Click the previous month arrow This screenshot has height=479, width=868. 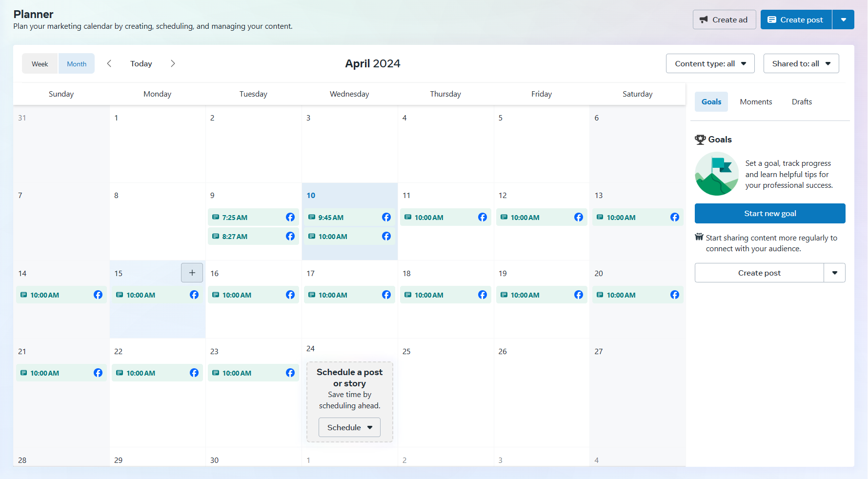109,63
